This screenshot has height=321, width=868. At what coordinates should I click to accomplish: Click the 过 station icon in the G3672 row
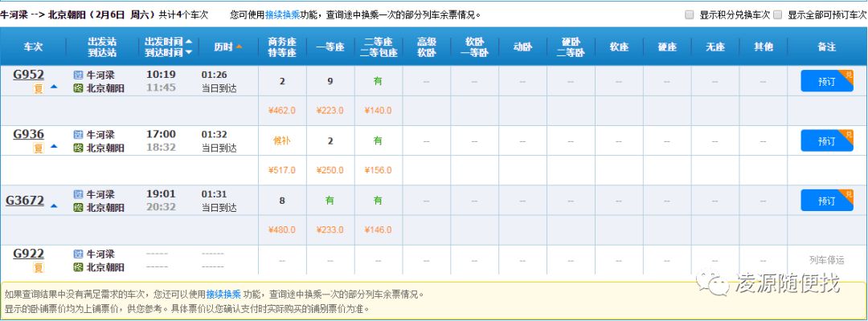(x=78, y=194)
